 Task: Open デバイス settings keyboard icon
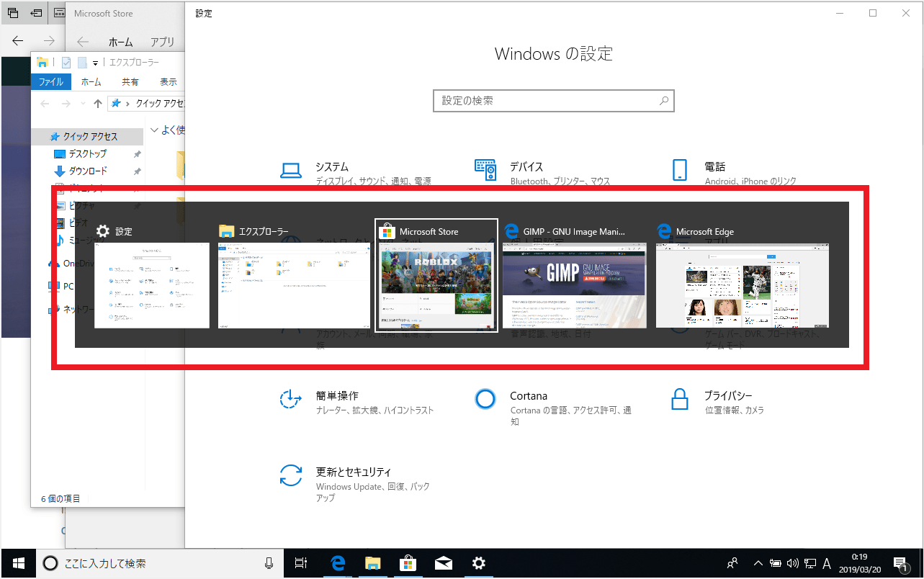pos(485,170)
